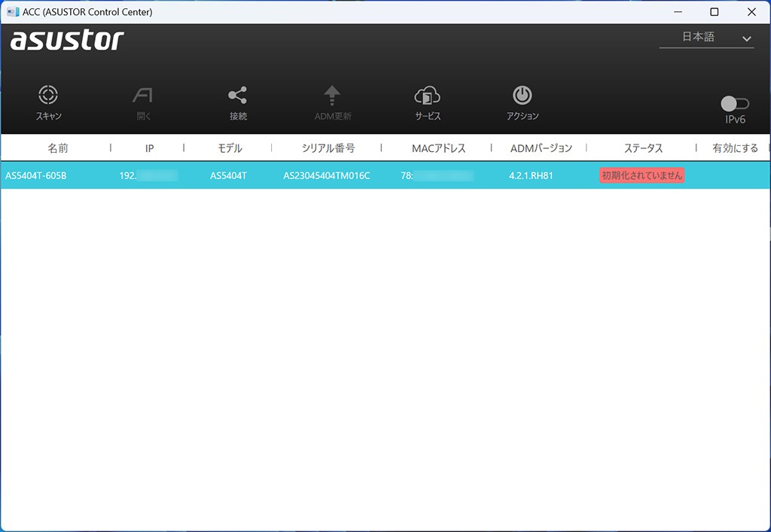Click the スキャン (Scan) icon
Screen dimensions: 771x532
pyautogui.click(x=48, y=95)
